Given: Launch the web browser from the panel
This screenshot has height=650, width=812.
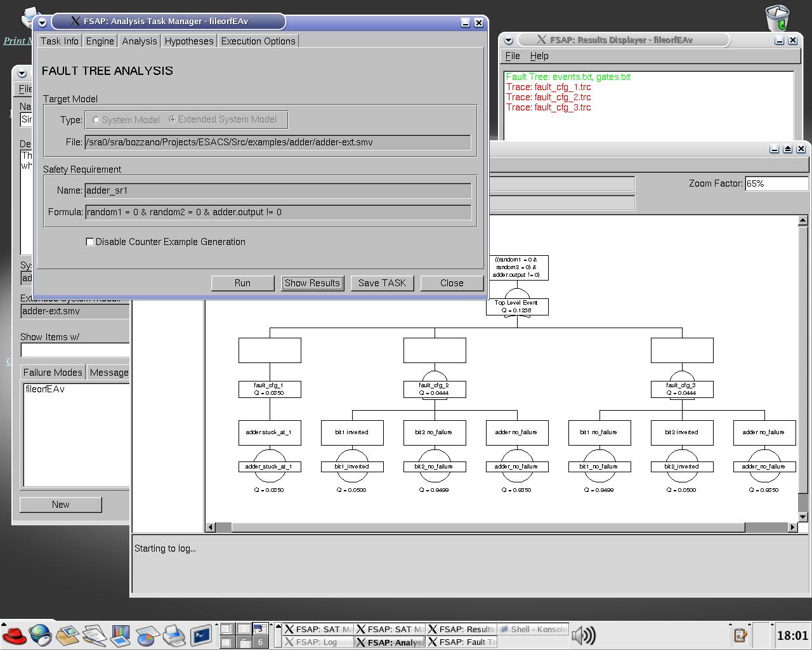Looking at the screenshot, I should point(40,635).
